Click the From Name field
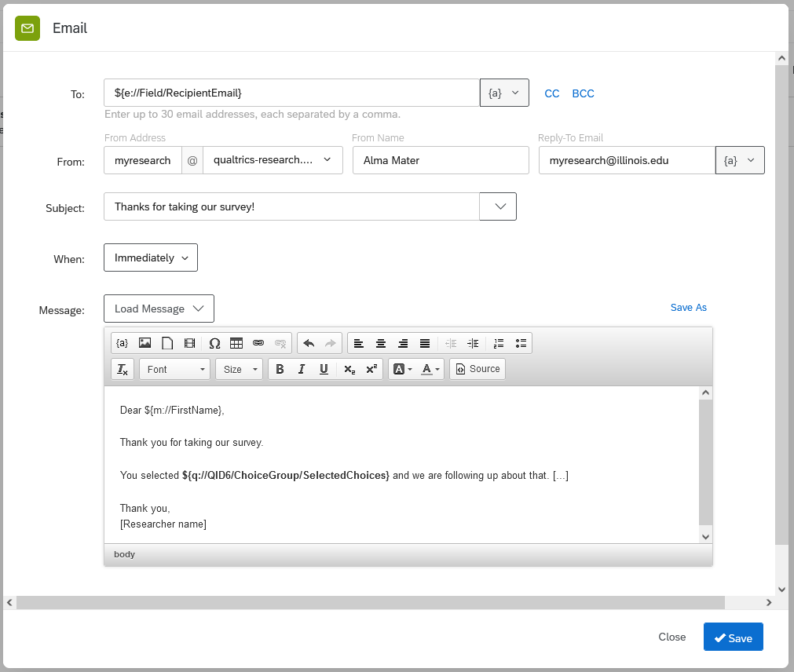The height and width of the screenshot is (672, 794). [x=441, y=160]
